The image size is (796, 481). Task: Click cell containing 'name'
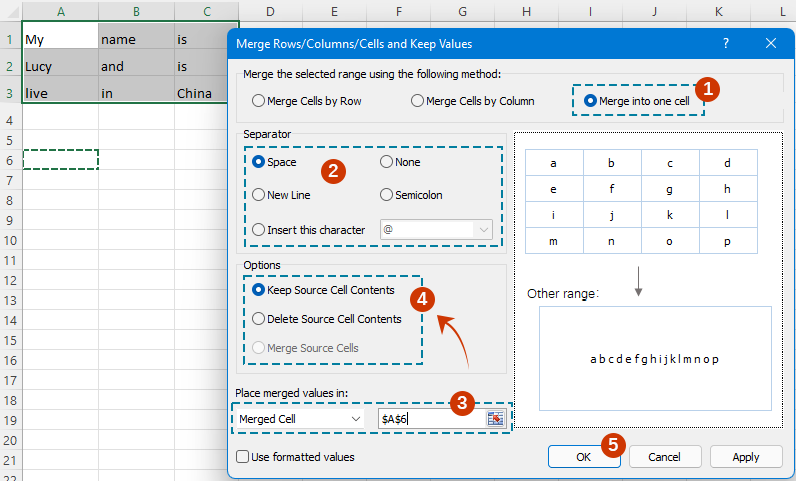click(137, 36)
